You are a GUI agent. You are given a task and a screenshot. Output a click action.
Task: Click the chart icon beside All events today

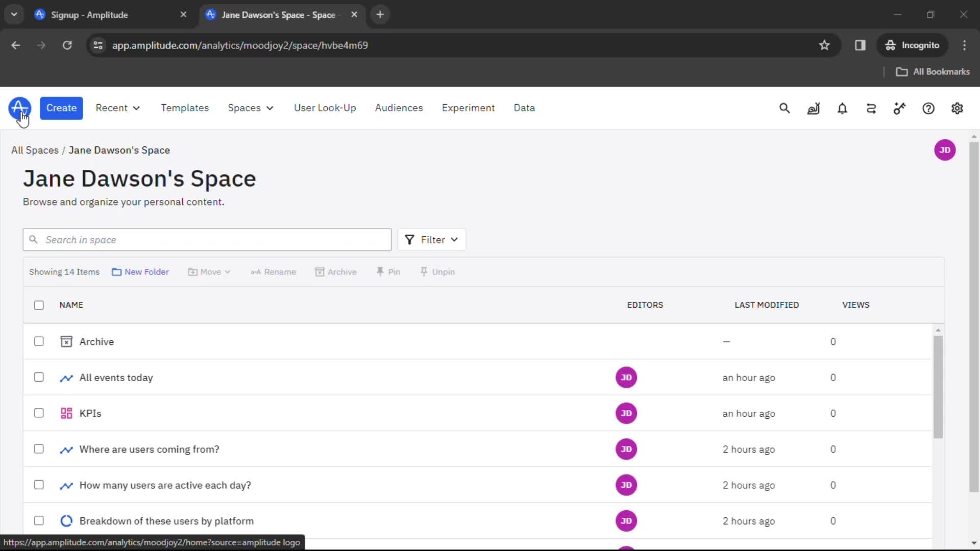click(66, 378)
